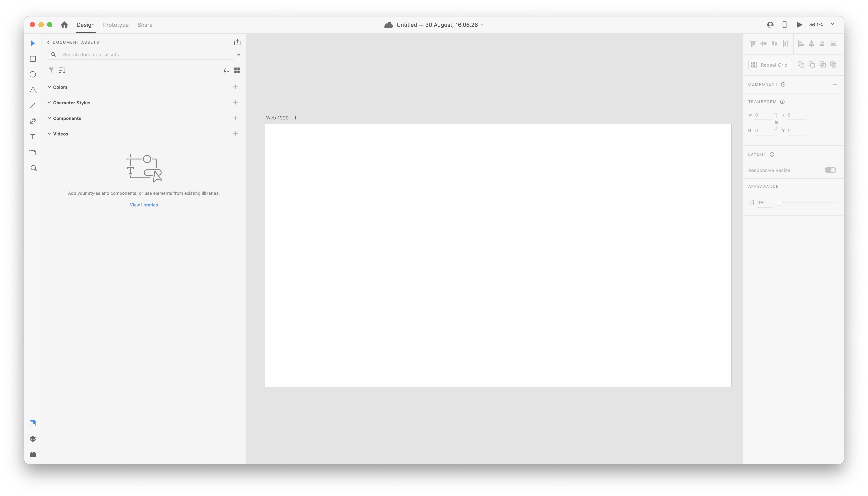Open the zoom level dropdown
Screen dimensions: 868x496
coord(832,24)
